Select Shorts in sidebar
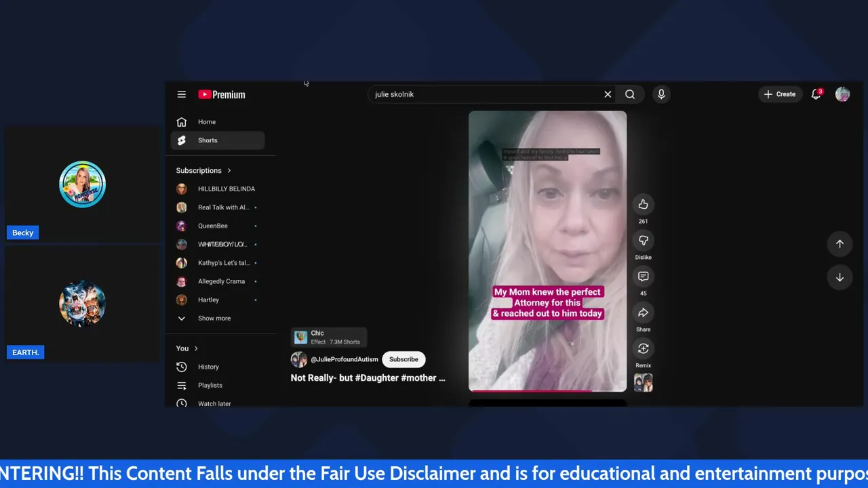The height and width of the screenshot is (488, 868). (218, 140)
